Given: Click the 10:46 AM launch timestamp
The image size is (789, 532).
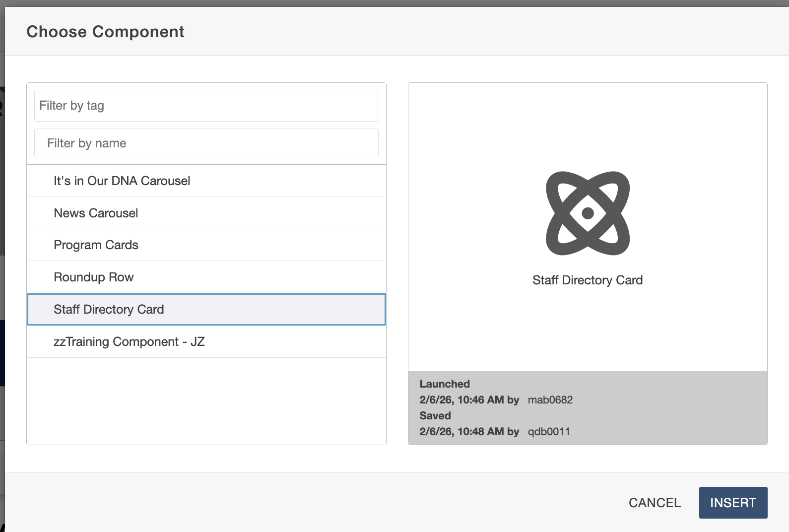Looking at the screenshot, I should [x=468, y=400].
